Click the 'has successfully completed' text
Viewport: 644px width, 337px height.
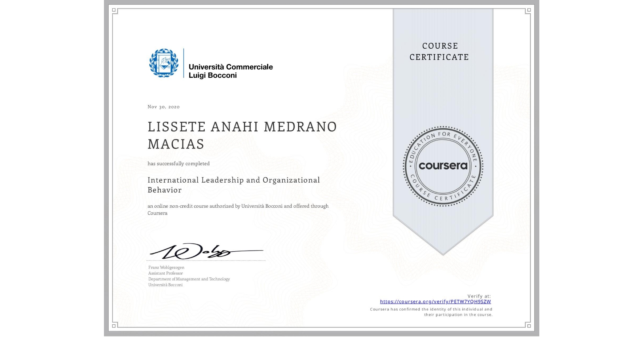coord(178,163)
